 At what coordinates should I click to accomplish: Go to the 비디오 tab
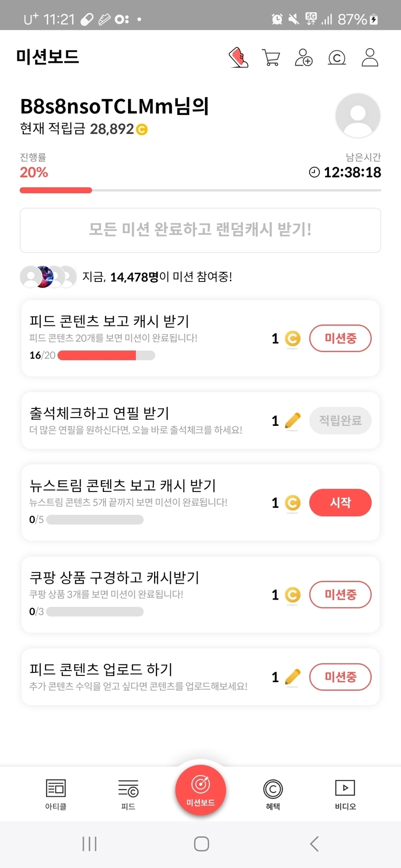(x=345, y=794)
